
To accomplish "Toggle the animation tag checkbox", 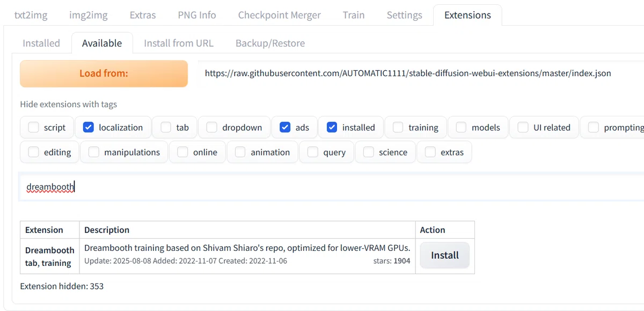I will [x=240, y=152].
